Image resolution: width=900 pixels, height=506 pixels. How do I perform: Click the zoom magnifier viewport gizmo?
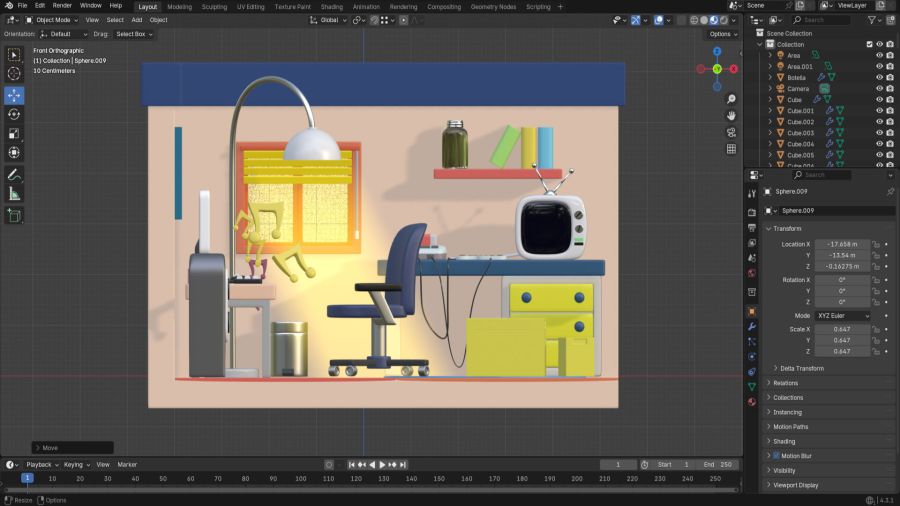tap(732, 97)
